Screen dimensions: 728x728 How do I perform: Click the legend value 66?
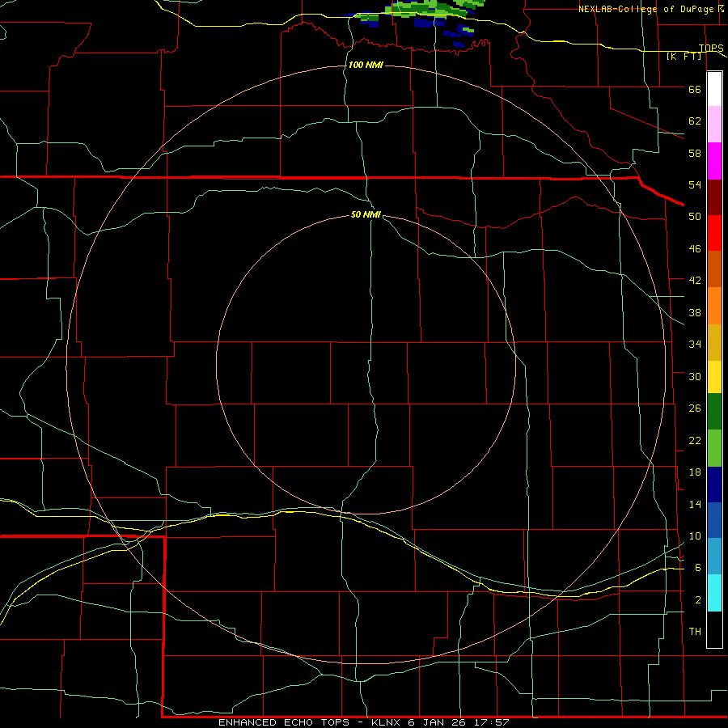click(x=695, y=89)
